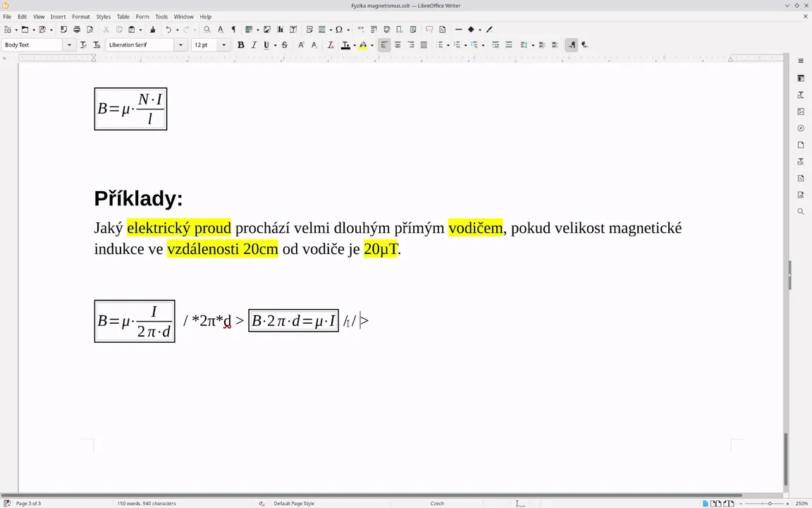
Task: Click the Clone Formatting paintbrush icon
Action: (x=152, y=30)
